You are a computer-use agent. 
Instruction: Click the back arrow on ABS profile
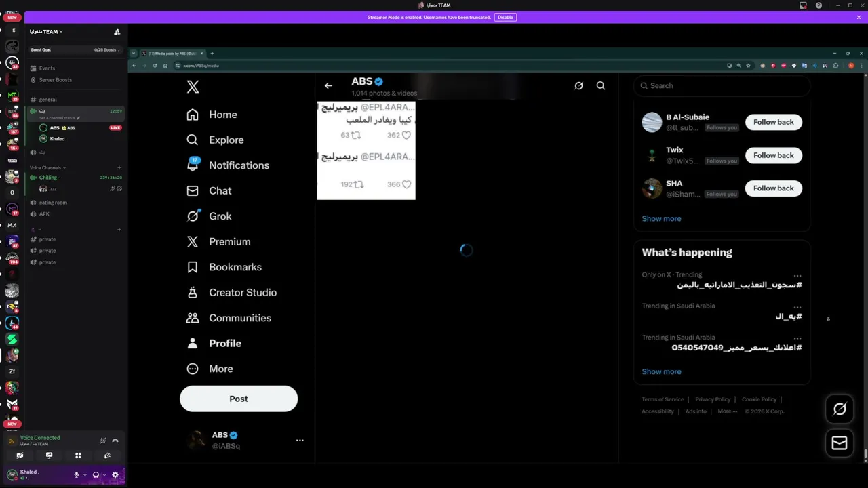click(x=328, y=86)
